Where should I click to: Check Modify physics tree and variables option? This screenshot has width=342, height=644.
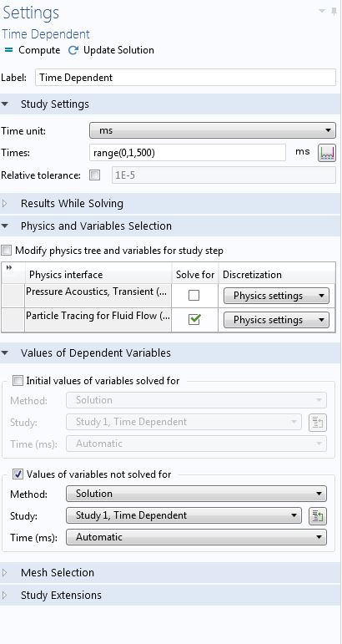[6, 251]
